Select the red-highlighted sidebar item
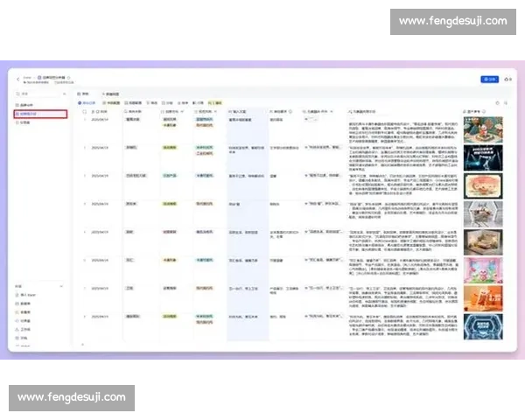Screen dimensions: 525x420 [40, 115]
